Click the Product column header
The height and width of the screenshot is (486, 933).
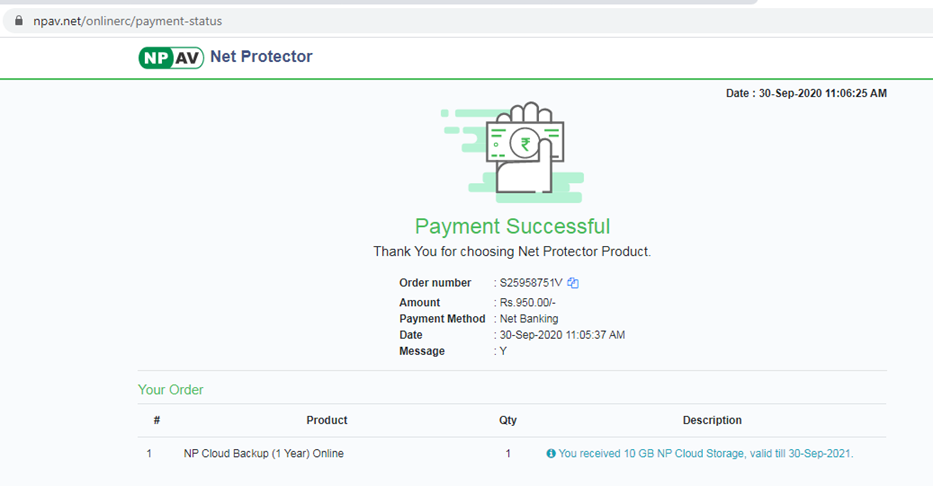pos(327,420)
